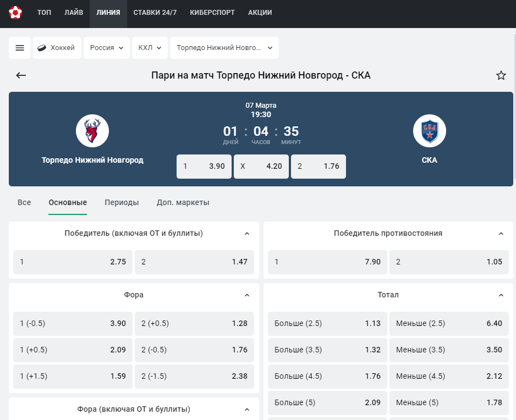
Task: Select Больше (4.5) odds 1.76
Action: pyautogui.click(x=327, y=376)
